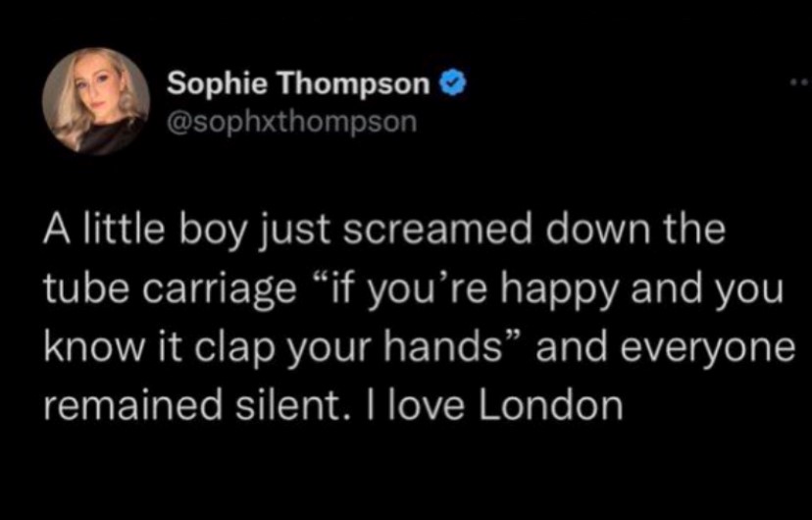Click the Sophie Thompson display name
Screen dimensions: 812x520
pyautogui.click(x=298, y=85)
